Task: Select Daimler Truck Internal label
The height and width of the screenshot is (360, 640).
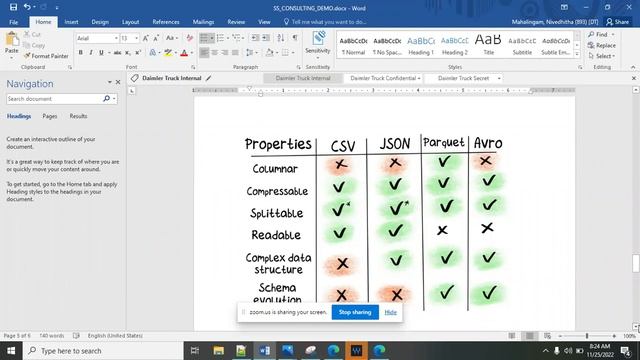Action: coord(303,78)
